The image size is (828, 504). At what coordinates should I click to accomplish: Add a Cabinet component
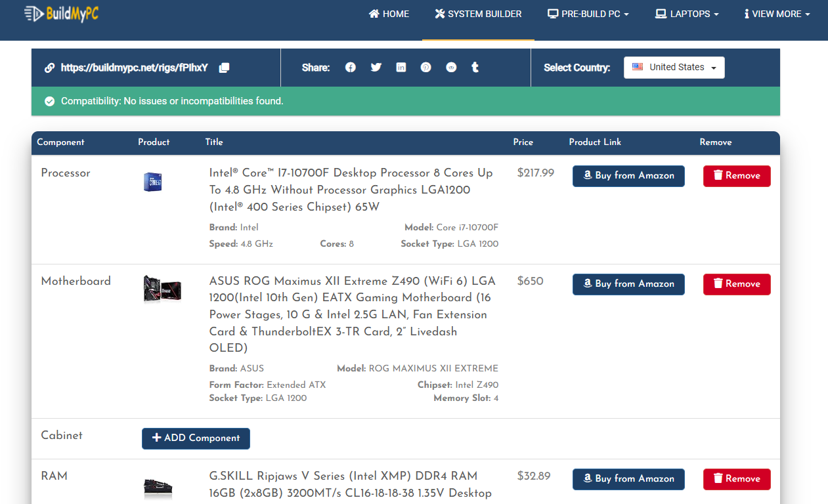coord(196,438)
